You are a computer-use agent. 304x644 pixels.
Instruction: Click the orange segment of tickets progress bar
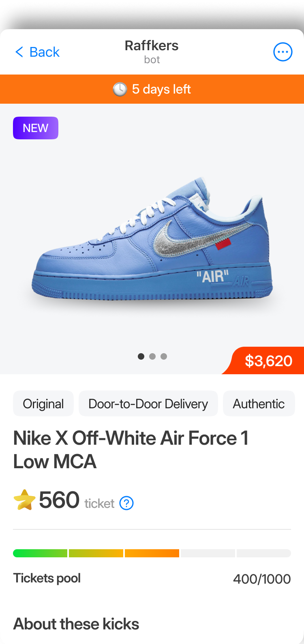click(152, 553)
